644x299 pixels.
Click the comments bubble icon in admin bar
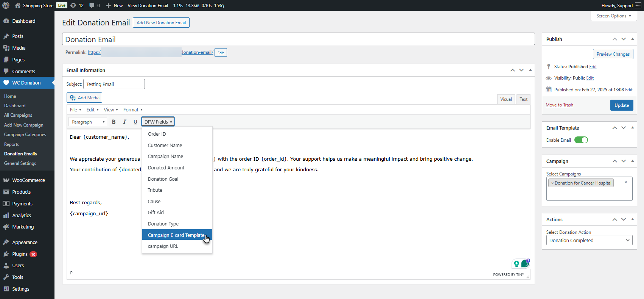pos(92,6)
